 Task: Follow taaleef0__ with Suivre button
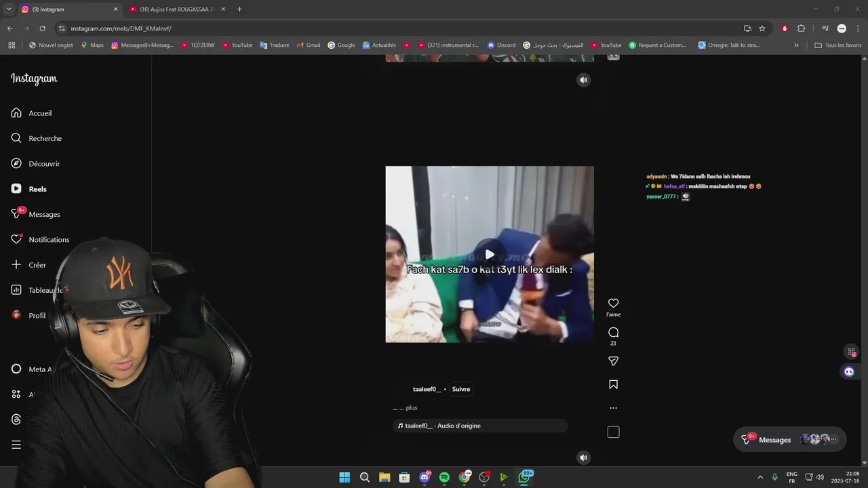pyautogui.click(x=461, y=389)
